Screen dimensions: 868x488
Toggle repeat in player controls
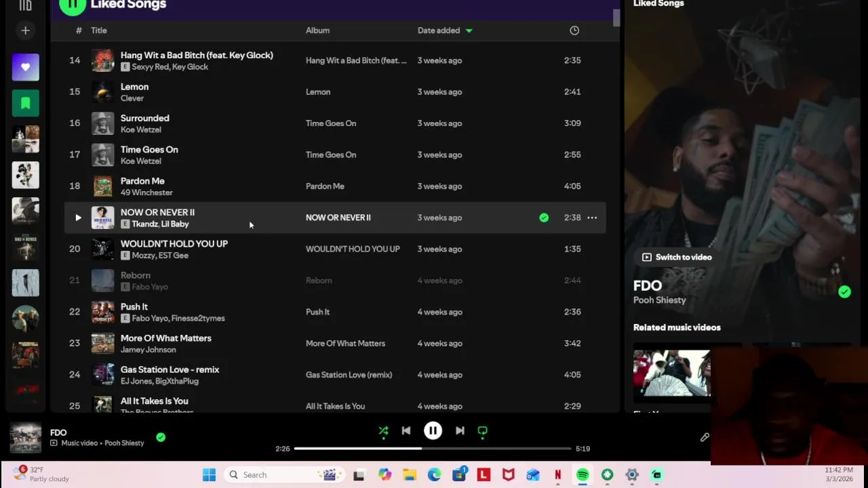[x=483, y=430]
